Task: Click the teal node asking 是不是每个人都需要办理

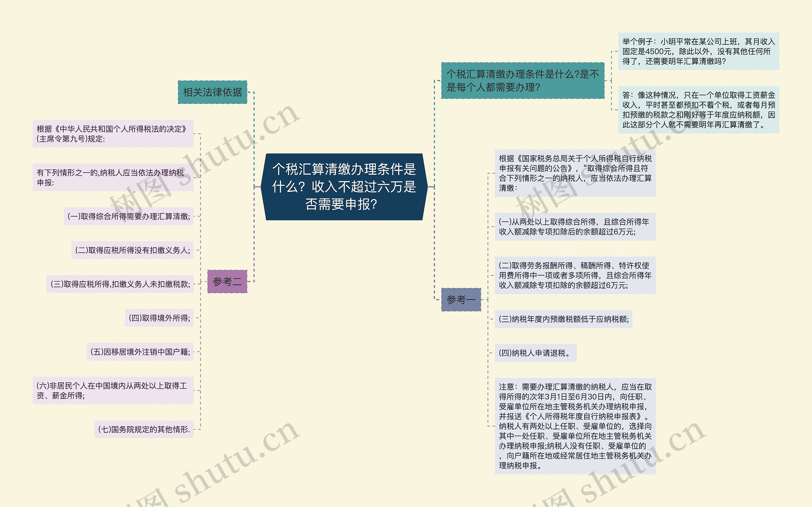Action: pos(522,81)
